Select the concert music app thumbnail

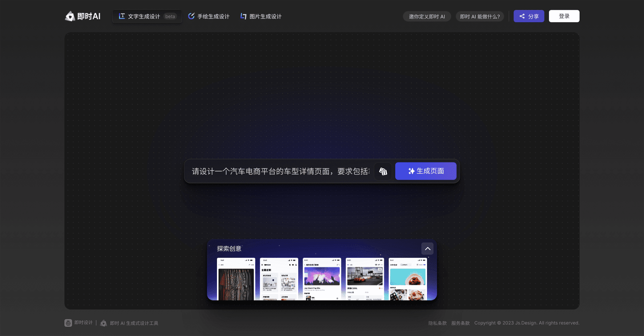coord(322,279)
